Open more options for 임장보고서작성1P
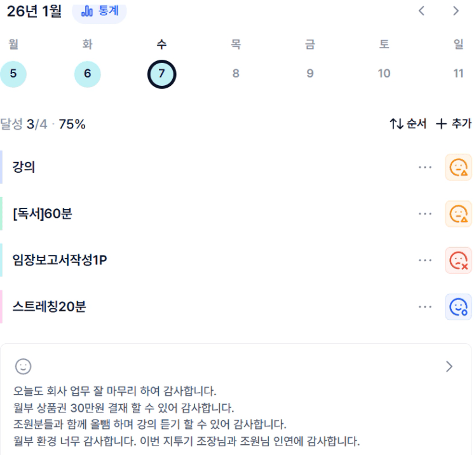This screenshot has height=455, width=476. 425,261
